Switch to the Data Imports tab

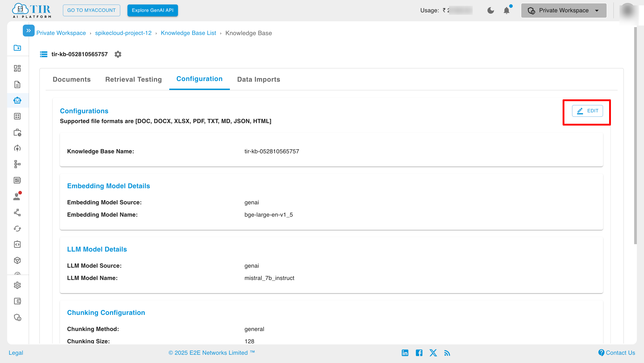(x=258, y=79)
